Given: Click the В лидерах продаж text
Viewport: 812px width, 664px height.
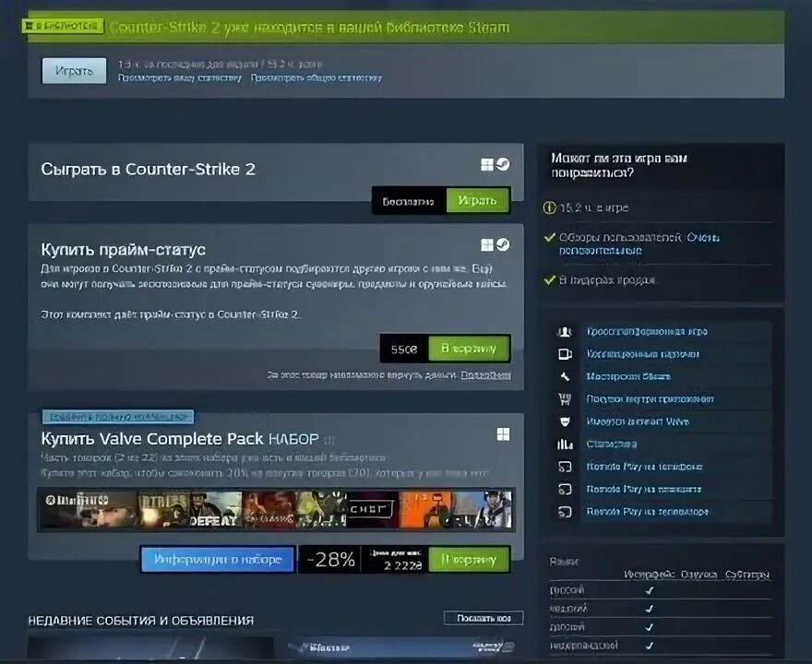Looking at the screenshot, I should pos(608,280).
